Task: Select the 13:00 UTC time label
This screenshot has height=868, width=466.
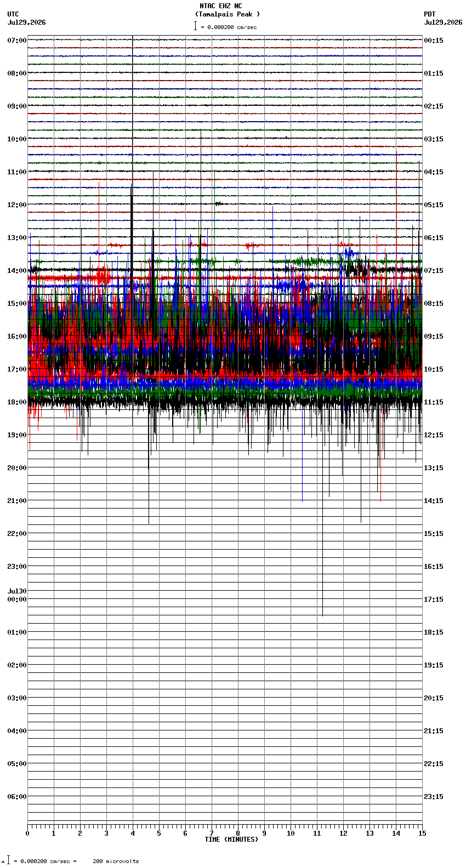Action: 17,238
